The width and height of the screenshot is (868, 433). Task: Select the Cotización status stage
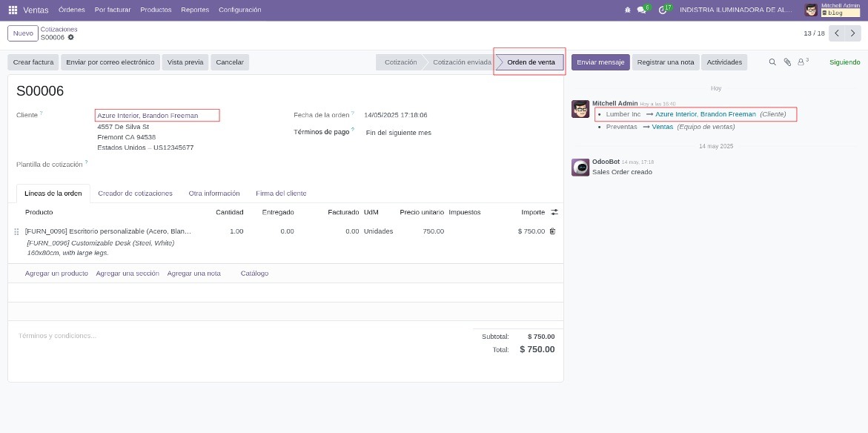[x=400, y=62]
